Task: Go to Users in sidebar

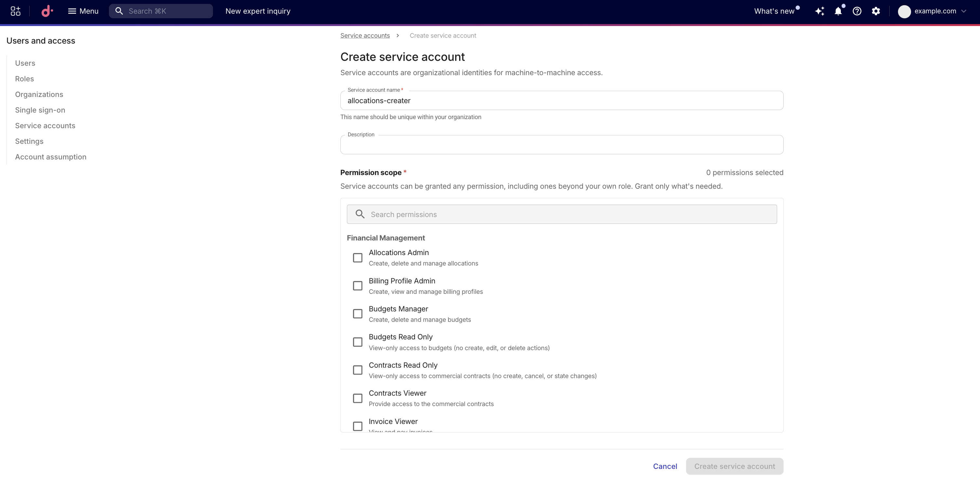Action: point(25,63)
